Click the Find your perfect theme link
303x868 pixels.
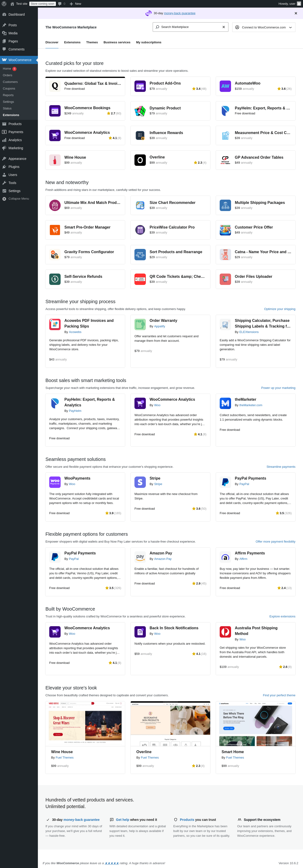click(279, 695)
